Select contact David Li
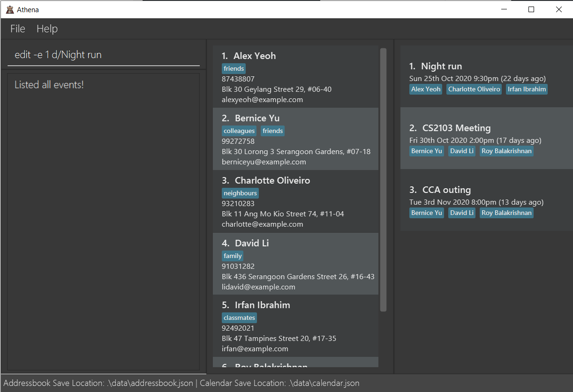The image size is (573, 392). [295, 264]
